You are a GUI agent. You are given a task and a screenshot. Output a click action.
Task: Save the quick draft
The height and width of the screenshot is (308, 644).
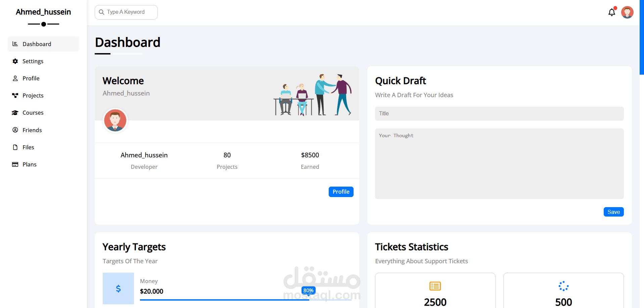coord(613,212)
